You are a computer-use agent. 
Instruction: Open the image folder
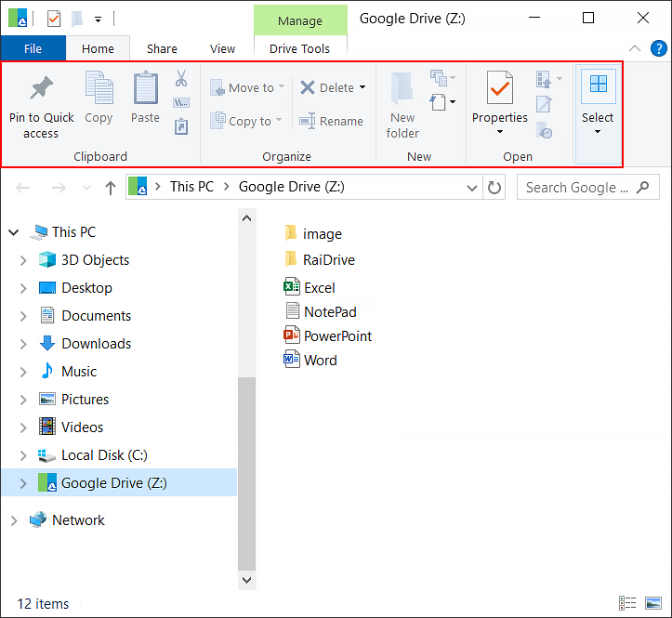(313, 234)
